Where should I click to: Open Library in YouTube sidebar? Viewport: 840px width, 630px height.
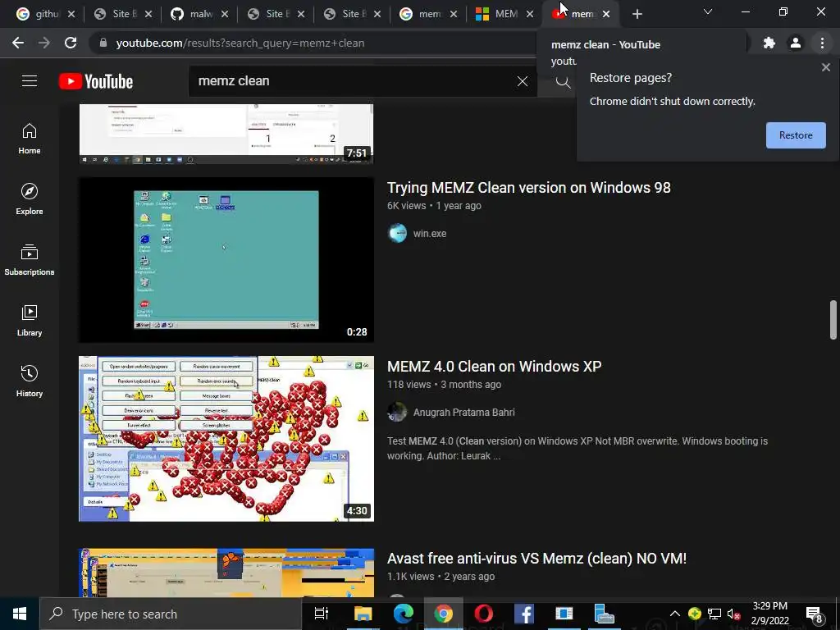30,320
